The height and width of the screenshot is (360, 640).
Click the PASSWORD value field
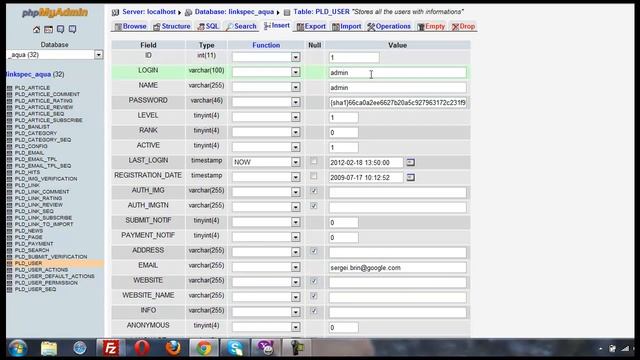click(398, 102)
